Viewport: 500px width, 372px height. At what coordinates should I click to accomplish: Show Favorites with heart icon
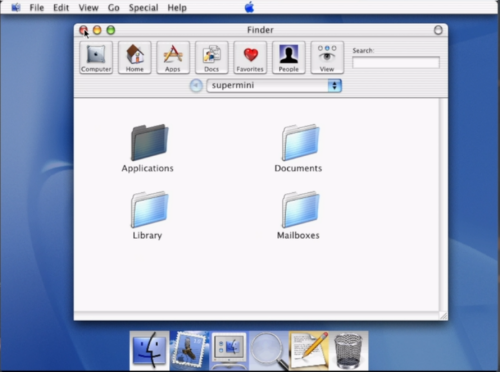click(x=250, y=57)
